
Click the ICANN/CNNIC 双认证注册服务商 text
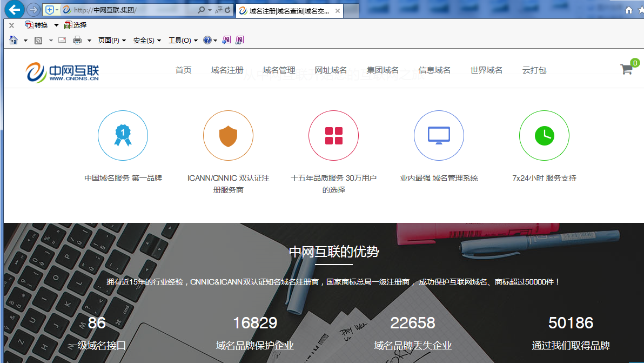229,184
